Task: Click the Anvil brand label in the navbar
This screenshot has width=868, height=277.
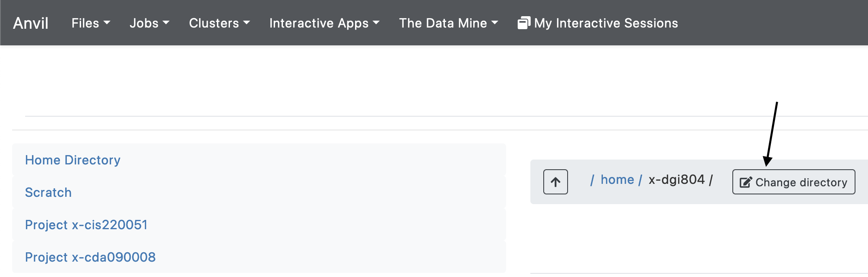Action: click(x=30, y=23)
